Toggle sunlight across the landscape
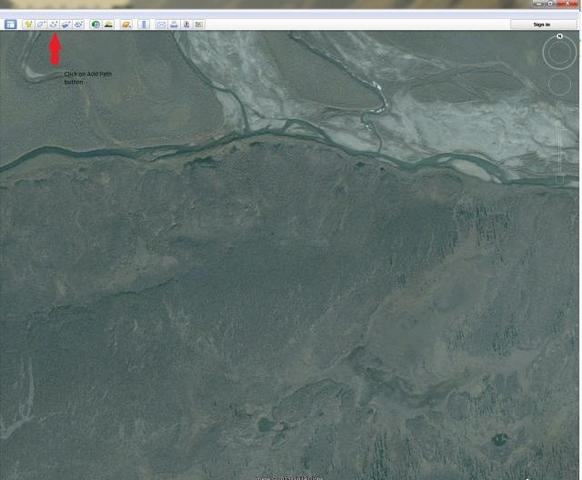This screenshot has width=582, height=480. pos(108,25)
